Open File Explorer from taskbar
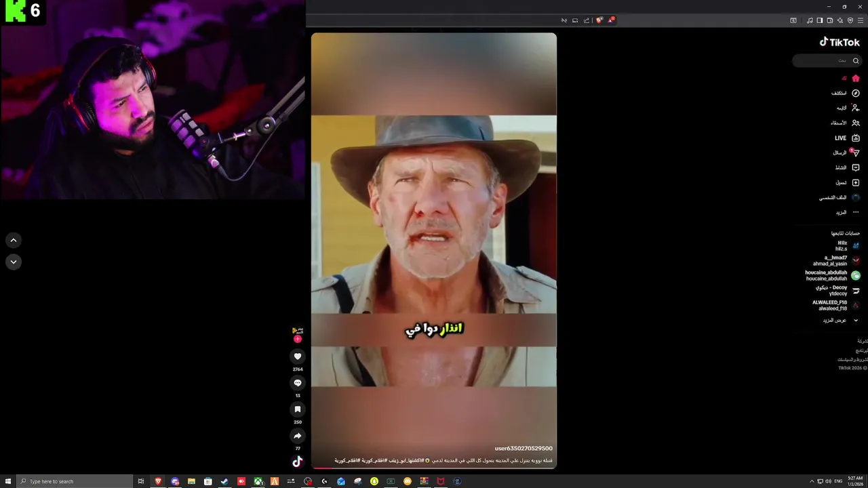The width and height of the screenshot is (868, 488). [x=191, y=481]
